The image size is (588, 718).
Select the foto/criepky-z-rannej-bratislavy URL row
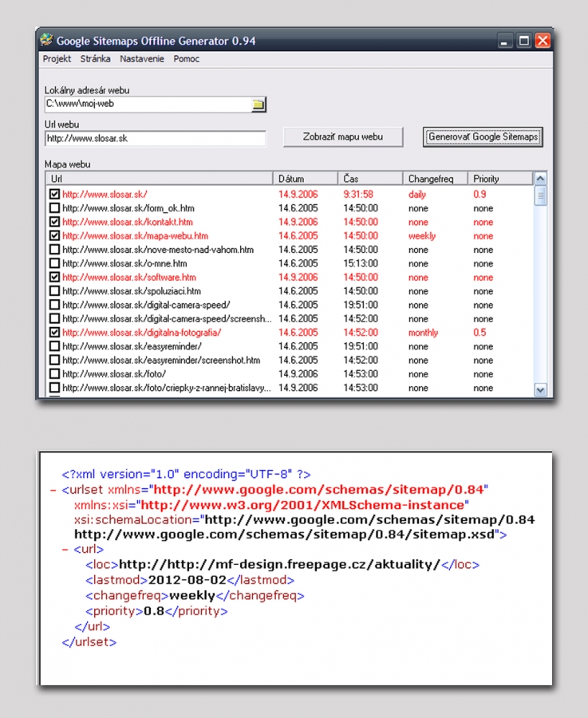pyautogui.click(x=167, y=388)
